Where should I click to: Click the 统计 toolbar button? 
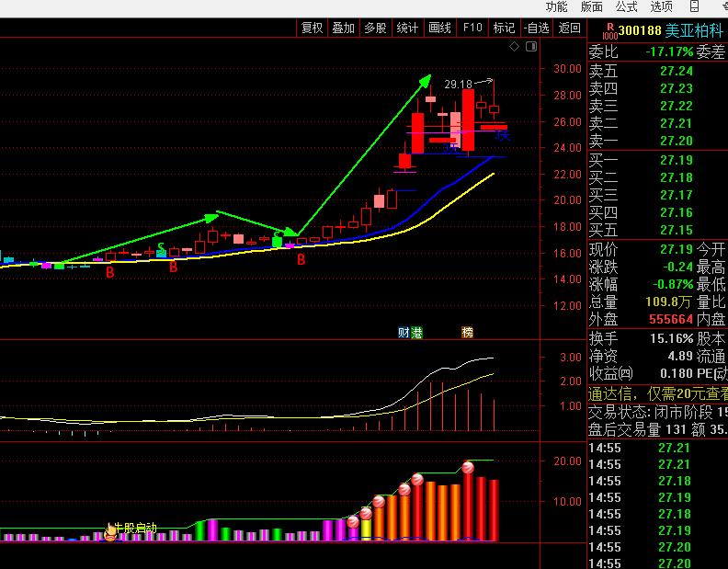click(407, 28)
